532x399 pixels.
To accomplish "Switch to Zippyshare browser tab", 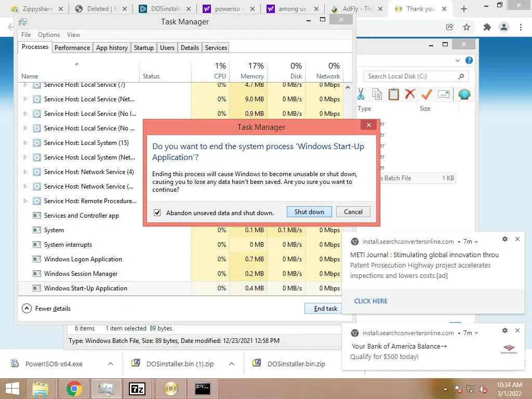I will (x=37, y=9).
